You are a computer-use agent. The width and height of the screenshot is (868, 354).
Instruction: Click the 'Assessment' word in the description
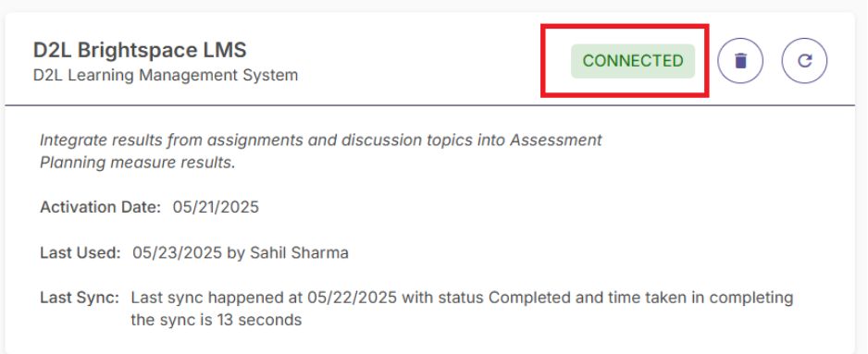tap(556, 140)
